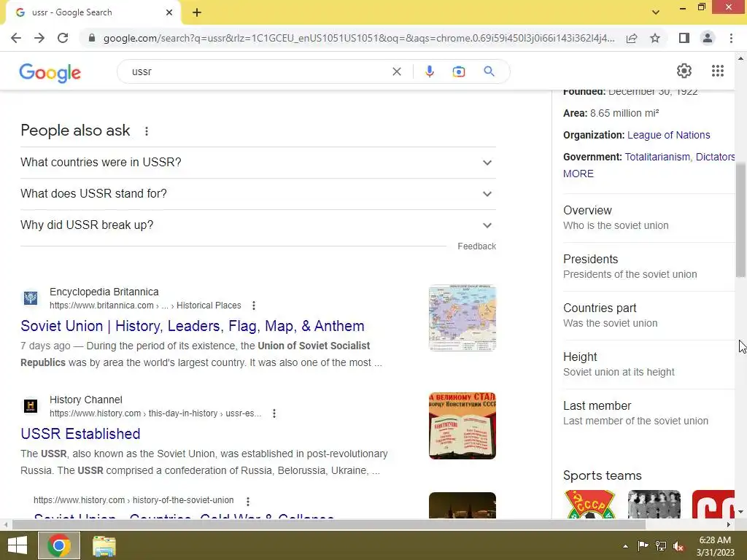Click the Action Center flag icon

coord(643,546)
